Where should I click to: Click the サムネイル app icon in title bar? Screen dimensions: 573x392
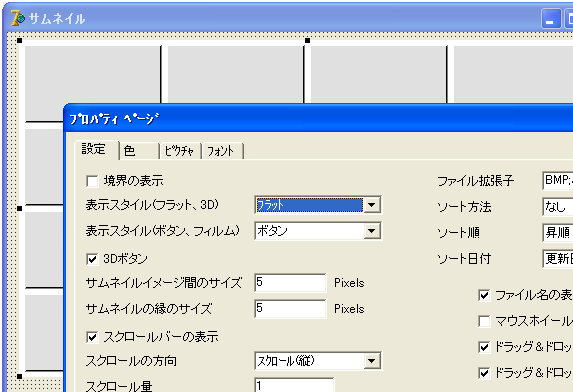(18, 18)
